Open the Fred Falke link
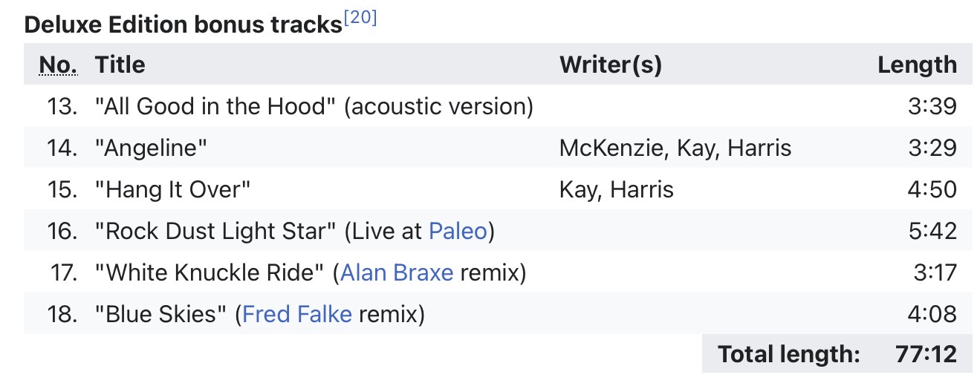980x386 pixels. [x=297, y=314]
